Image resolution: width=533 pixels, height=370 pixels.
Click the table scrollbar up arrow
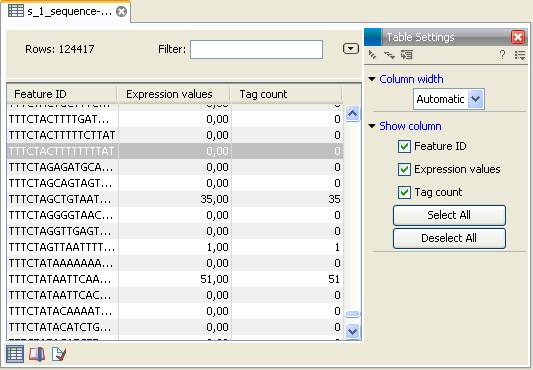pyautogui.click(x=353, y=114)
